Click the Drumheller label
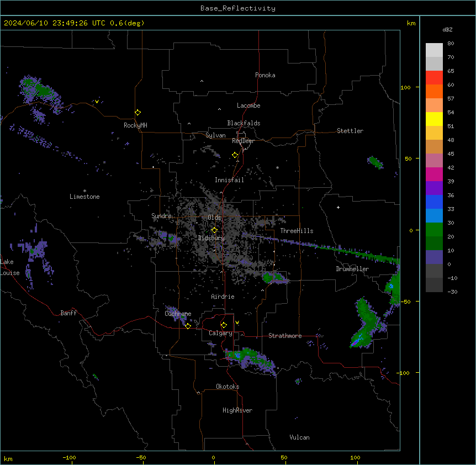476x465 pixels. (352, 269)
